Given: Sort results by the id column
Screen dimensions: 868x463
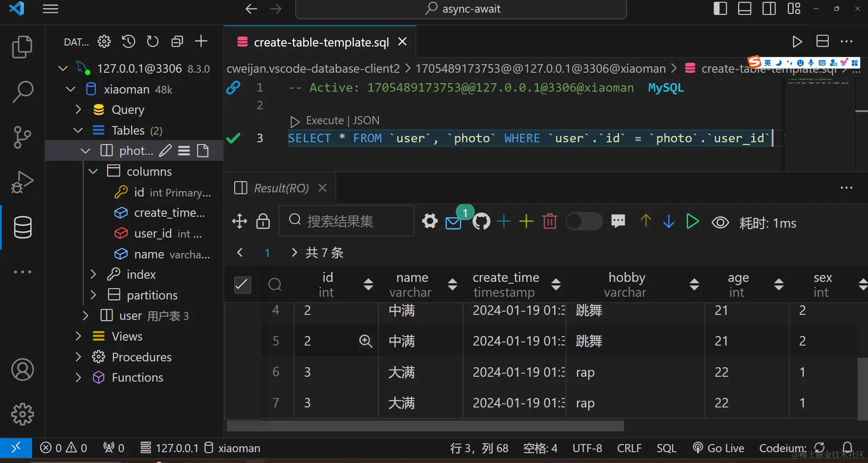Looking at the screenshot, I should (x=368, y=285).
